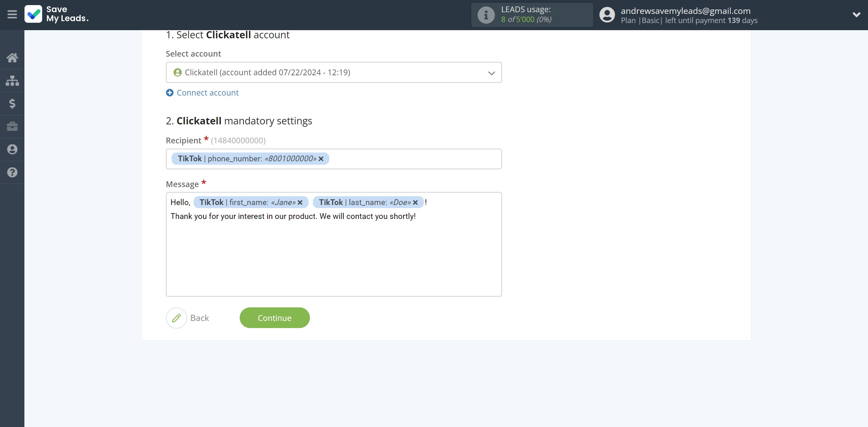
Task: Click the Clickatell account green status icon
Action: pos(177,73)
